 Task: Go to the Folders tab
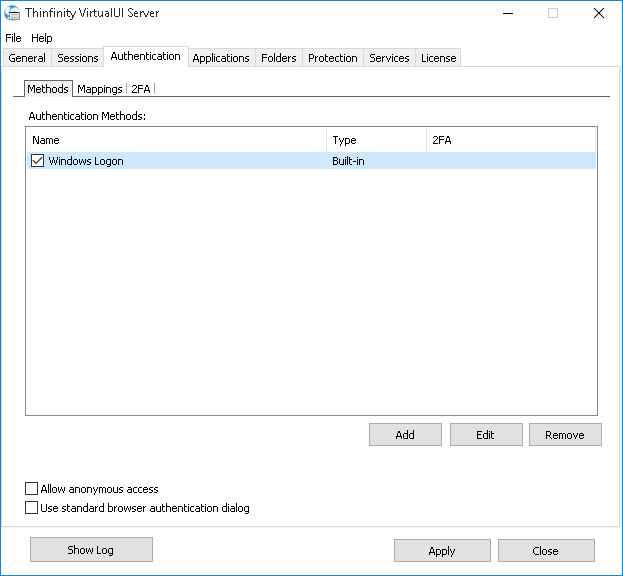coord(278,58)
